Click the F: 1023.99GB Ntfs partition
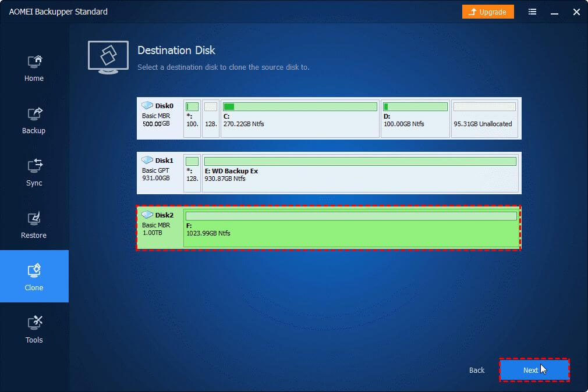588x392 pixels. tap(350, 228)
